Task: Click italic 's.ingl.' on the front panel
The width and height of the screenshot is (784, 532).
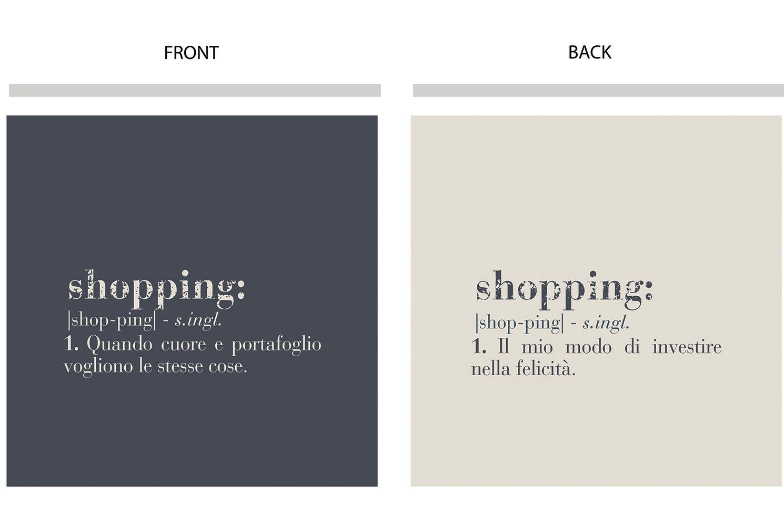Action: point(198,319)
